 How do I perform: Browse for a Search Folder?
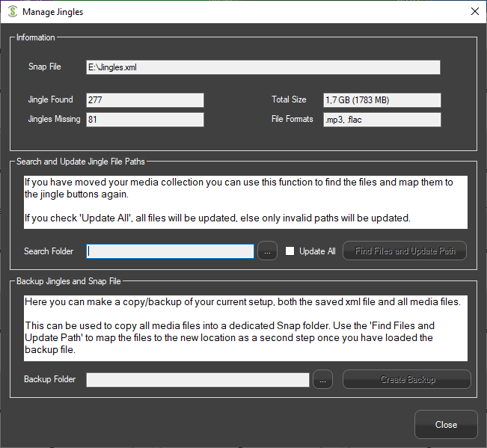coord(267,251)
